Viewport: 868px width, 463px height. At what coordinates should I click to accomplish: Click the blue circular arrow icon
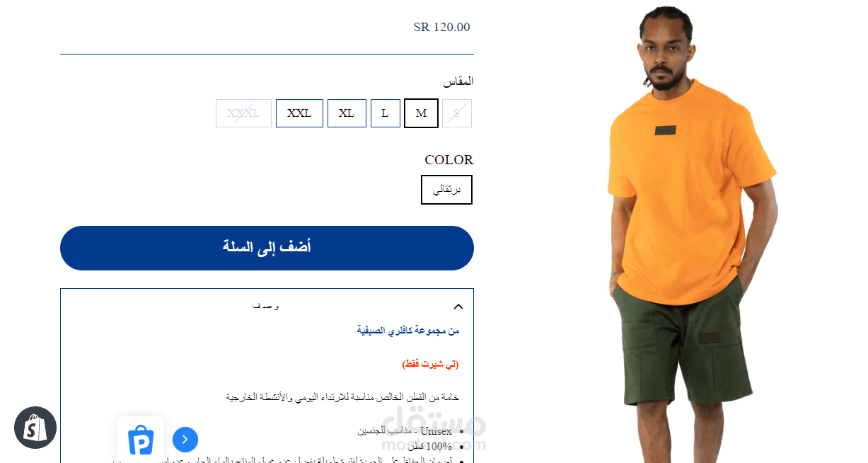[185, 440]
